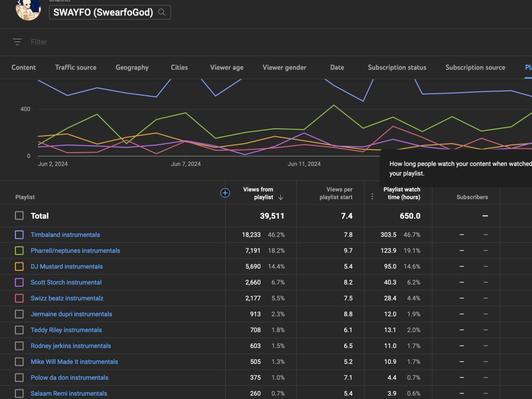This screenshot has width=532, height=399.
Task: Click total watch time value 650.0
Action: [410, 216]
